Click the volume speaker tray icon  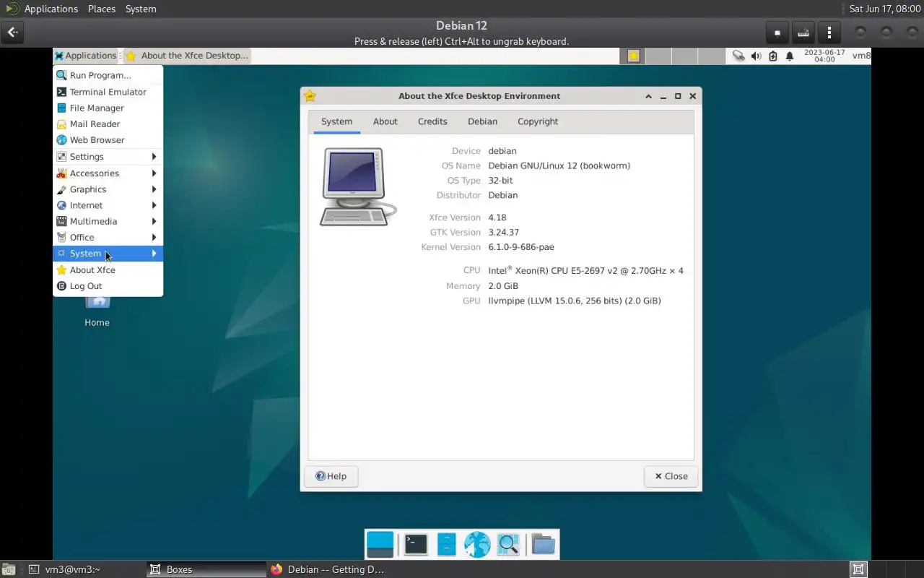click(756, 56)
